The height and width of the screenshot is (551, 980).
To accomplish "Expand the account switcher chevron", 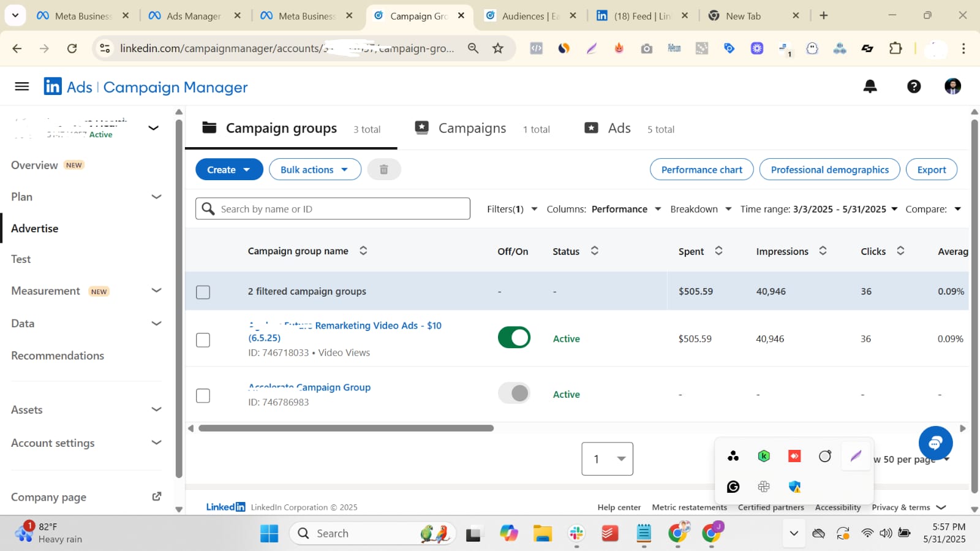I will (154, 127).
